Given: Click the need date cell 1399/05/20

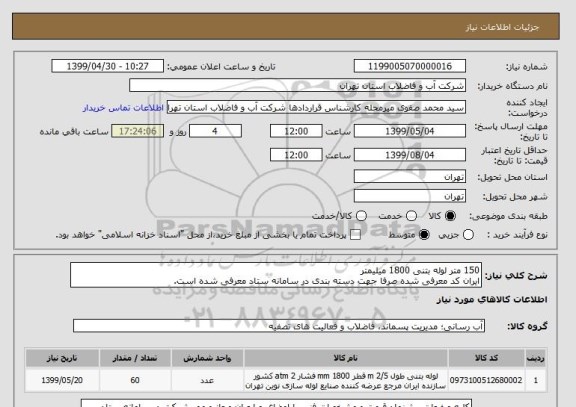Looking at the screenshot, I should (62, 380).
